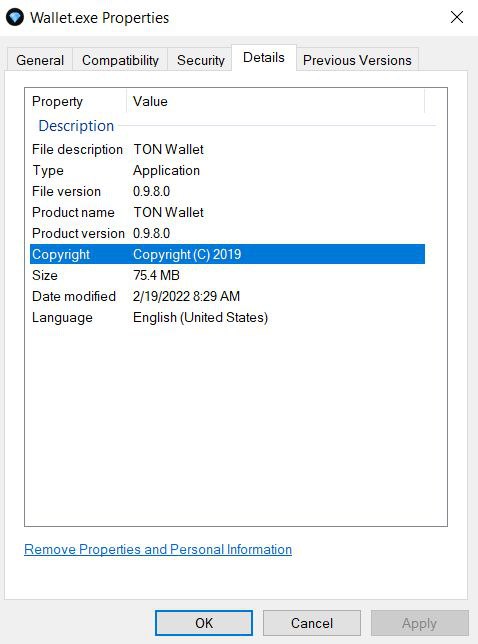Screen dimensions: 478x644
Task: Dismiss the dialog with Cancel
Action: click(x=312, y=623)
